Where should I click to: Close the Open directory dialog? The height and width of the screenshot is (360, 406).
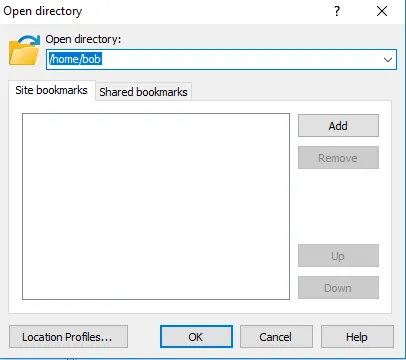(x=382, y=11)
